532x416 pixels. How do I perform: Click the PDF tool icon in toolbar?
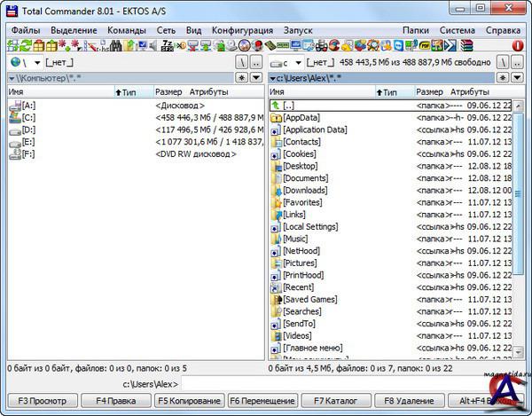425,44
